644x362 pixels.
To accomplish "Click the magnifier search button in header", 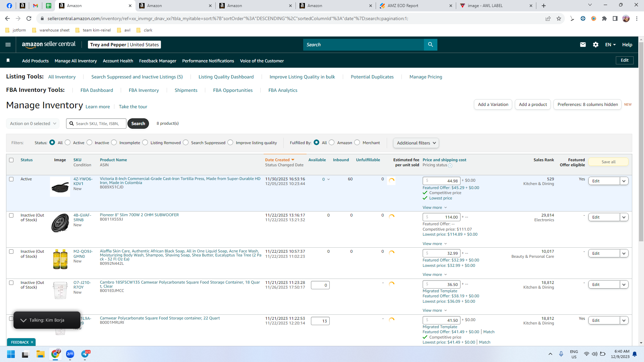I will (x=430, y=45).
